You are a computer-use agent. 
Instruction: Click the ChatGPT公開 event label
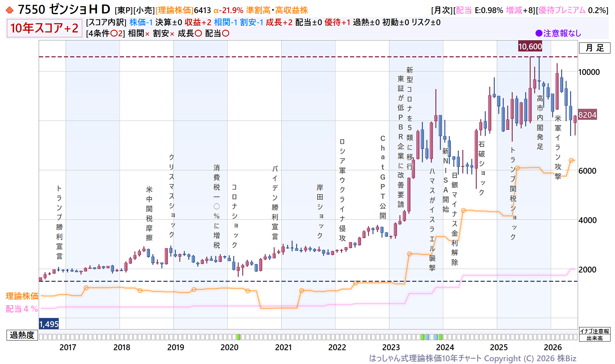pyautogui.click(x=383, y=177)
